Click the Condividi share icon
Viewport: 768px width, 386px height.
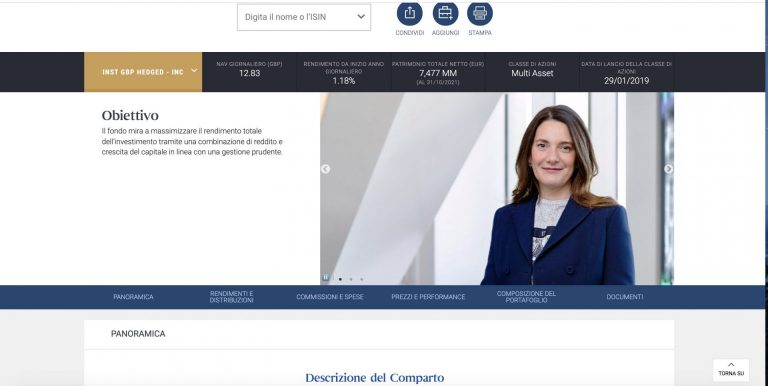click(409, 13)
